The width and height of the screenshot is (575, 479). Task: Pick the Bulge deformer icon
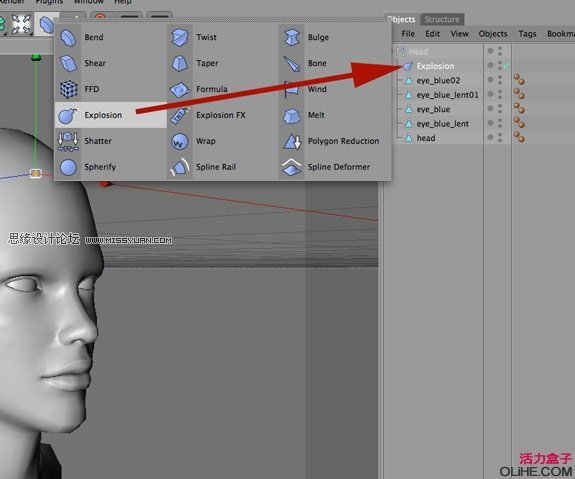point(292,37)
